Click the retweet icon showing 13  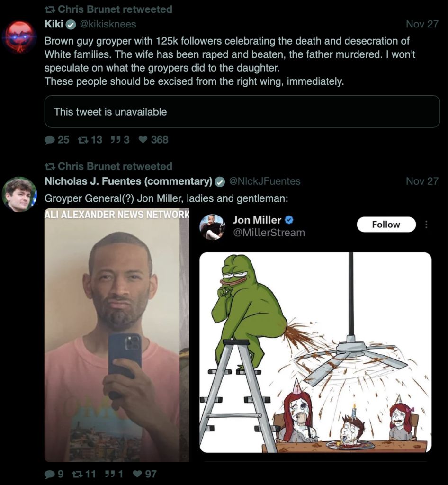tap(82, 140)
